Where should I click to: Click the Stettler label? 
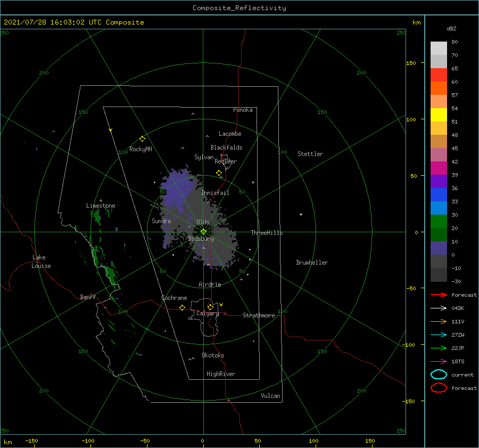pyautogui.click(x=310, y=154)
